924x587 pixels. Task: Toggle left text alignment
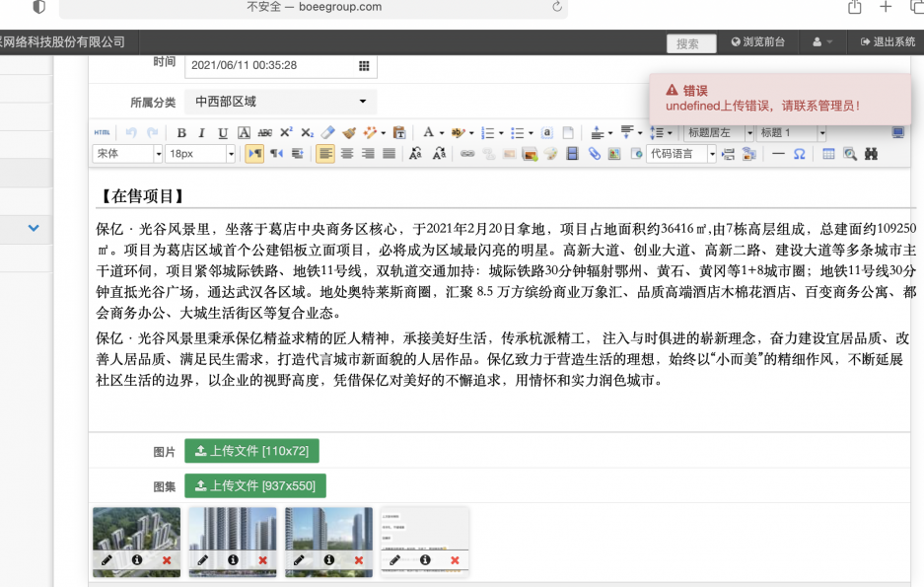(325, 154)
